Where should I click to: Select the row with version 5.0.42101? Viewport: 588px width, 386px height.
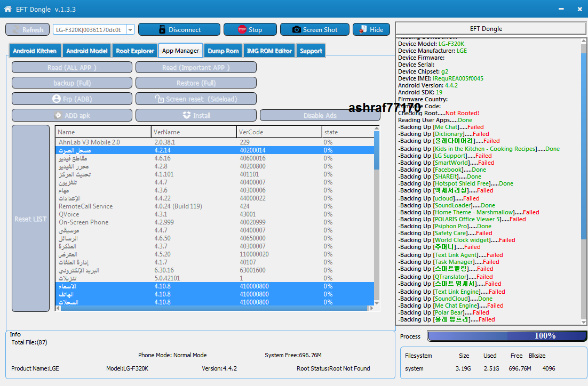point(214,278)
